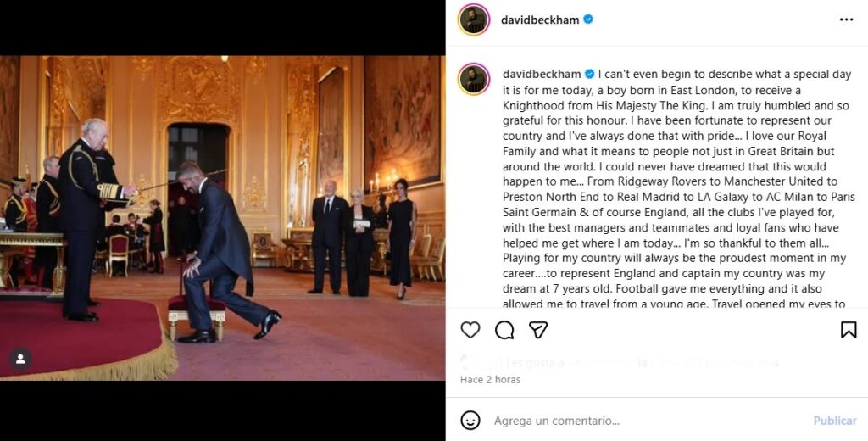Screen dimensions: 868x441
Task: Open davidbeckham profile from header username
Action: (540, 20)
